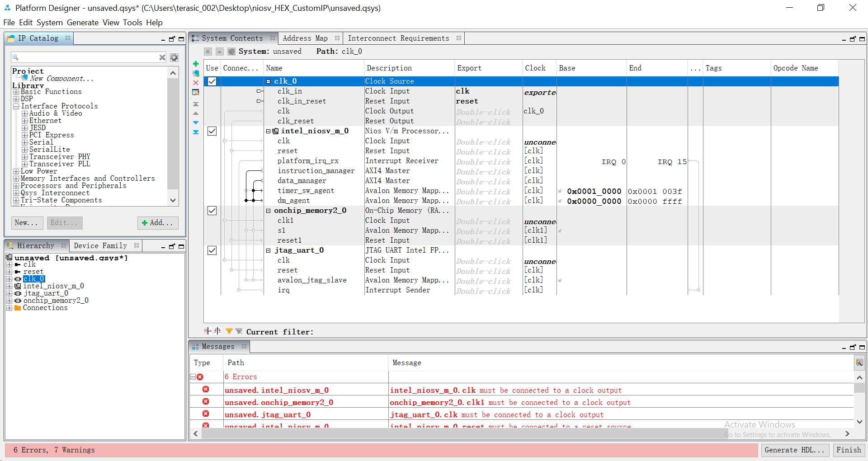868x461 pixels.
Task: Clear the IP Catalog search with X icon
Action: (x=162, y=57)
